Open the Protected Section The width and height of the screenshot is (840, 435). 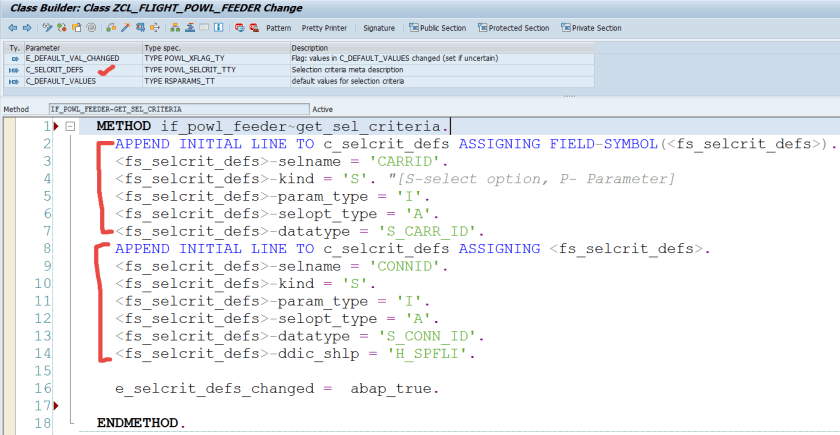tap(514, 28)
